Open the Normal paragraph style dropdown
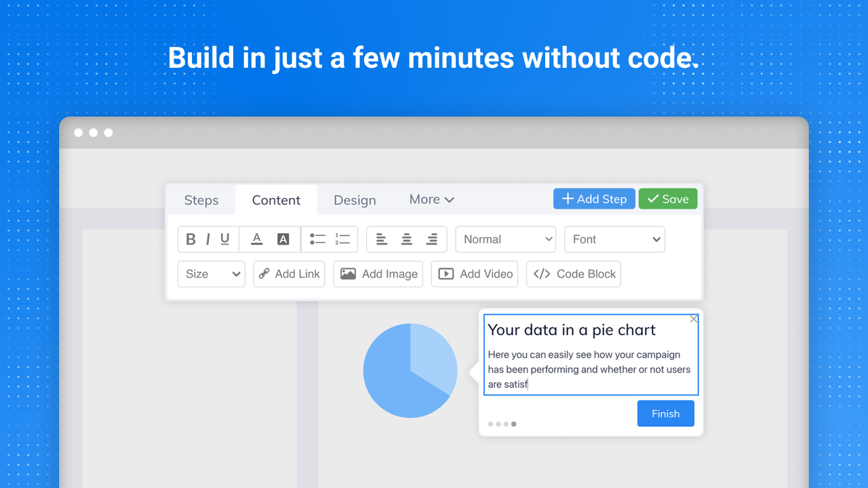The height and width of the screenshot is (488, 868). point(506,239)
